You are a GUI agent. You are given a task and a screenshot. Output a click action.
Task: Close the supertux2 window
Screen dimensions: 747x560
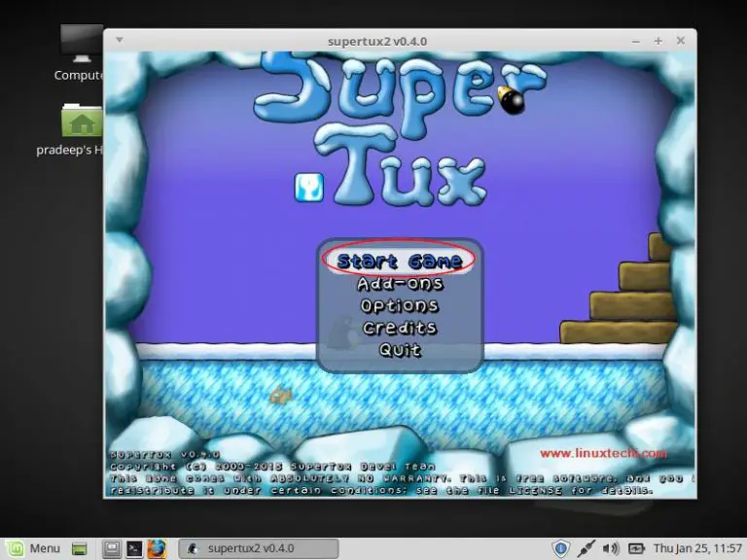(681, 41)
